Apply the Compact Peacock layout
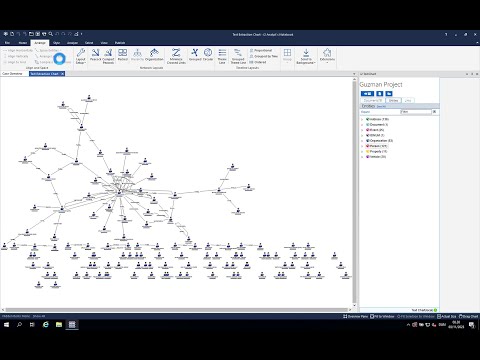This screenshot has height=360, width=480. 108,56
